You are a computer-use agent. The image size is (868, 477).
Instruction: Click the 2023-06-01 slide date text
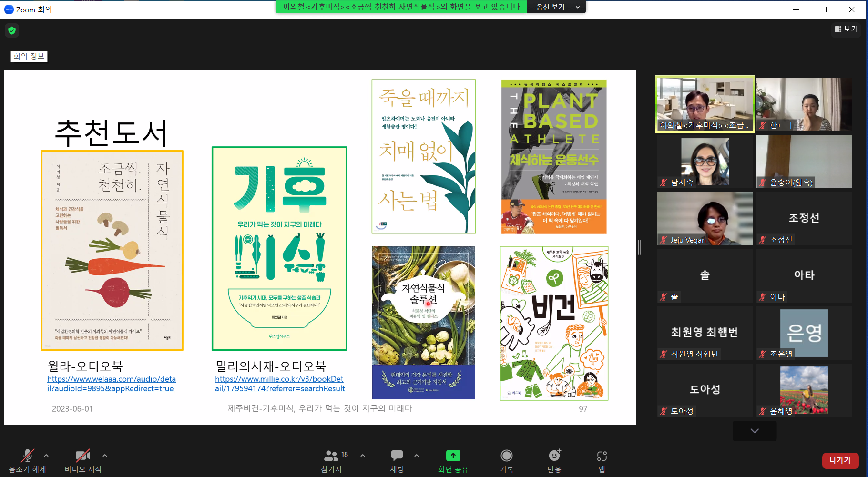tap(72, 409)
